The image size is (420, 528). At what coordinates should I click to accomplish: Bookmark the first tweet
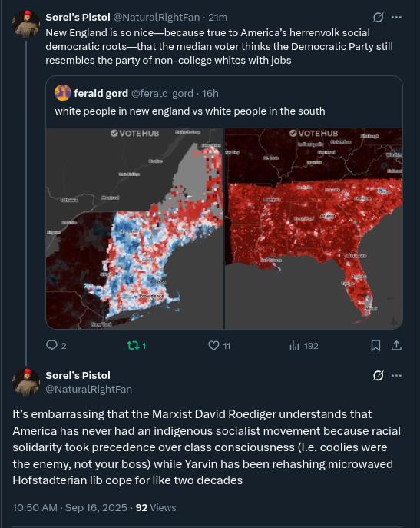tap(375, 346)
